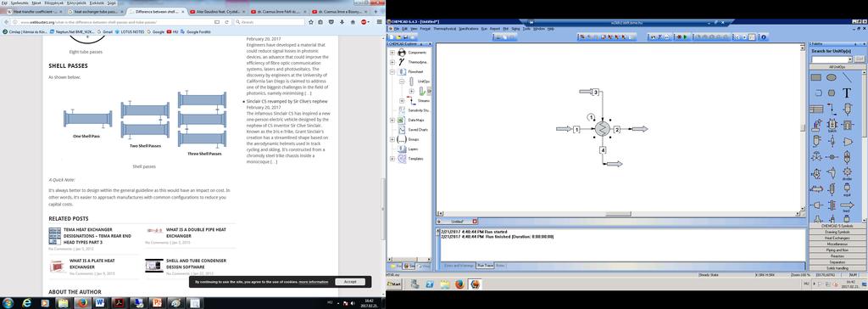Click the green Run simulation arrow

685,37
